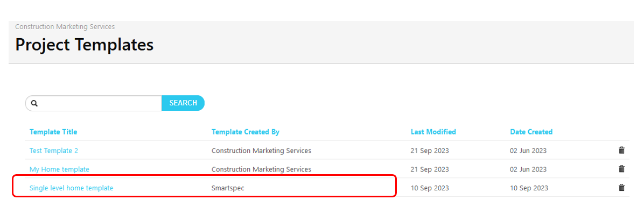Click trash icon for My Home template

tap(621, 169)
